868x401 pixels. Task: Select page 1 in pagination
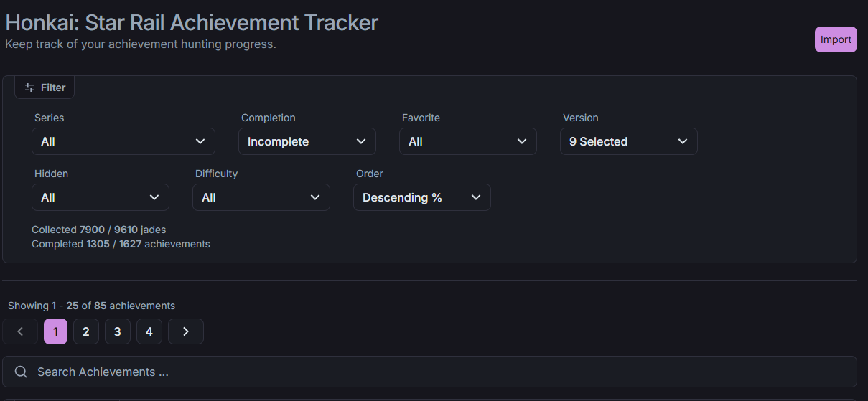55,331
